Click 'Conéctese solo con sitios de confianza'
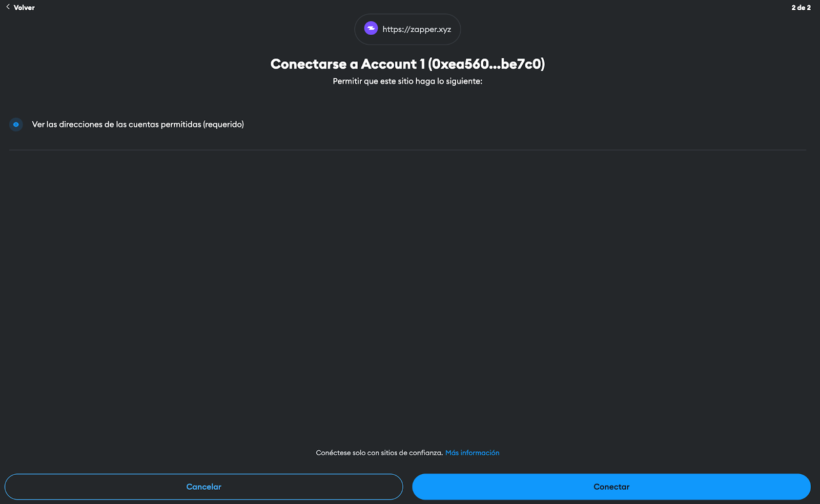Image resolution: width=820 pixels, height=504 pixels. tap(379, 453)
